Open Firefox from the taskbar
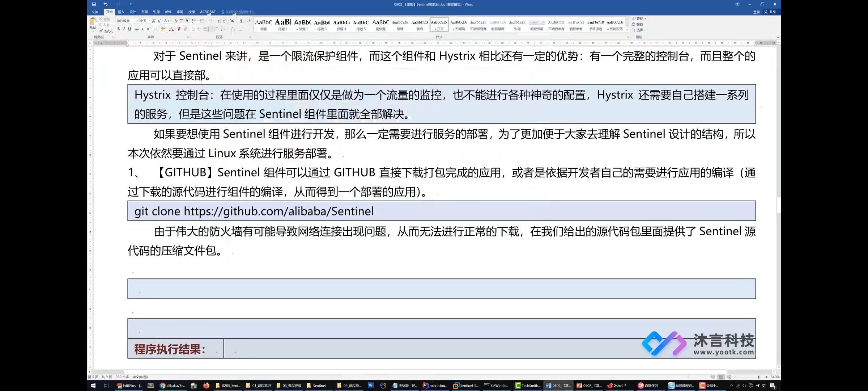 (x=206, y=386)
